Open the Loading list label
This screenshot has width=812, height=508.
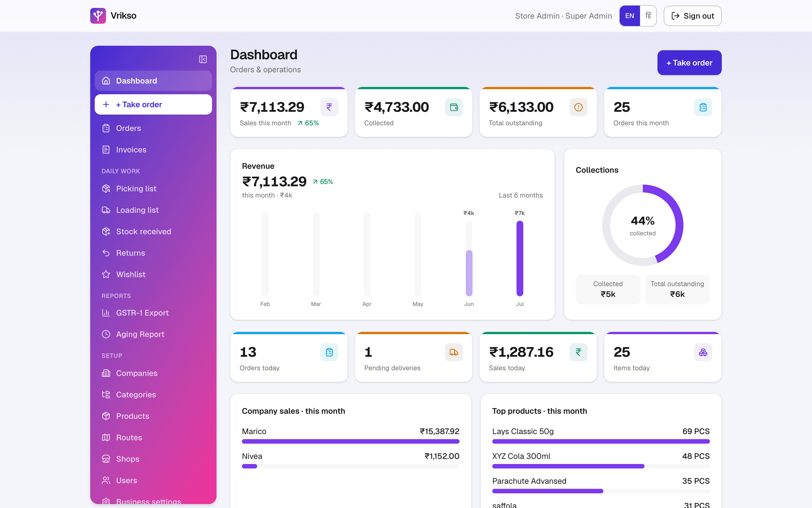click(x=137, y=210)
